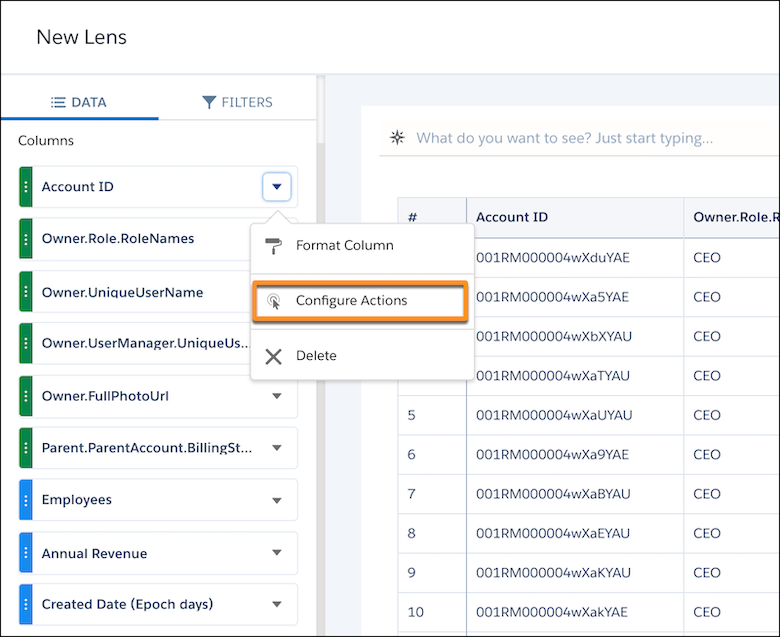Open Account ID column dropdown arrow
Viewport: 780px width, 637px height.
click(x=277, y=187)
